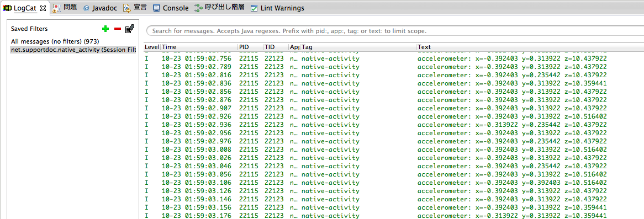
Task: Click the LogCat tab icon
Action: pos(7,8)
